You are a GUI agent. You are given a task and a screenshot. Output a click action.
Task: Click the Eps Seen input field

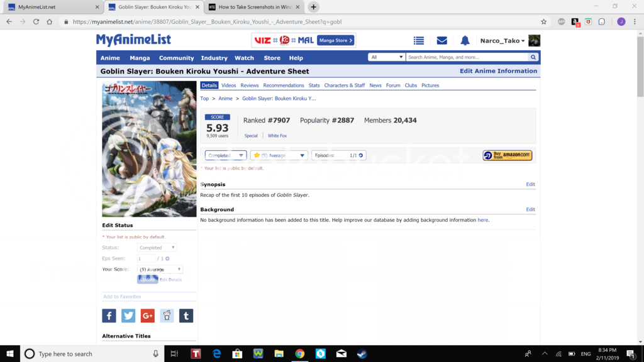pyautogui.click(x=146, y=258)
